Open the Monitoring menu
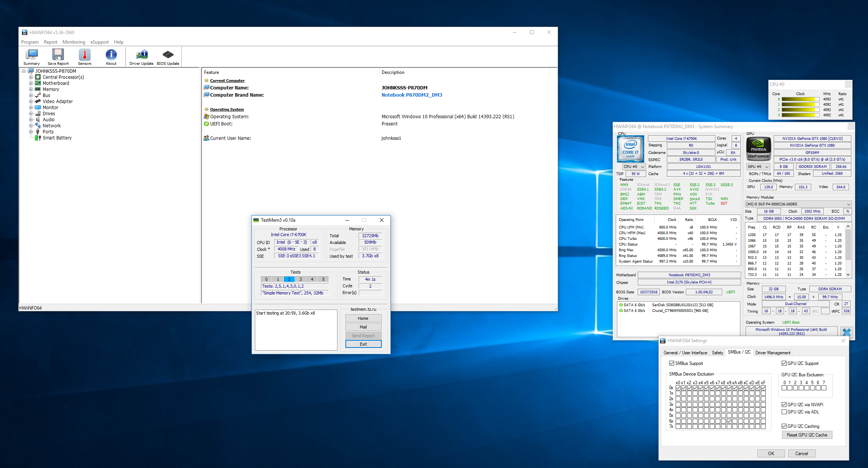The image size is (868, 468). pos(74,42)
